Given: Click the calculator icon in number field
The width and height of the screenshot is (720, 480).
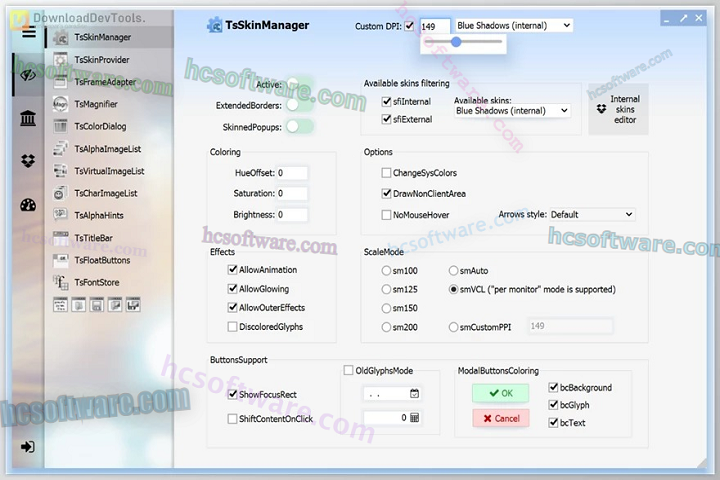Looking at the screenshot, I should coord(414,418).
